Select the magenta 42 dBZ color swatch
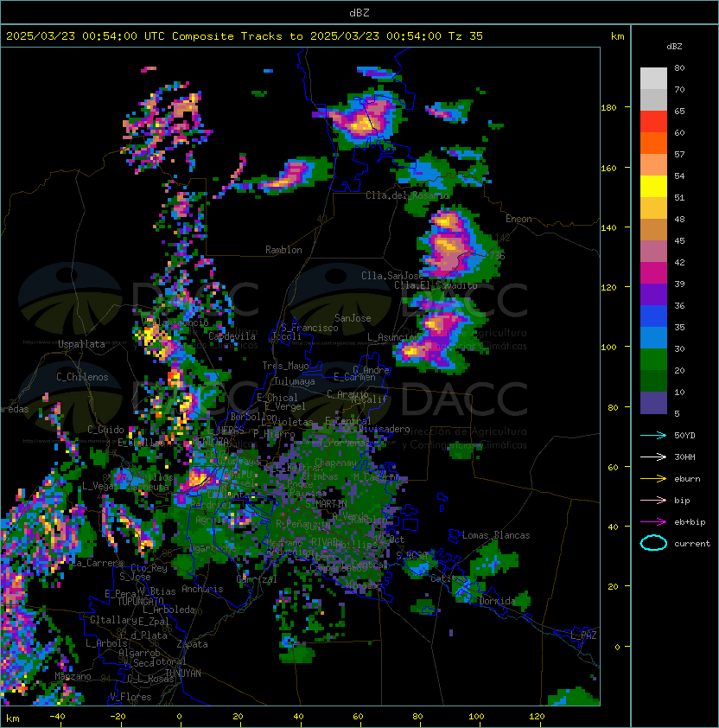Screen dimensions: 719x728 653,273
